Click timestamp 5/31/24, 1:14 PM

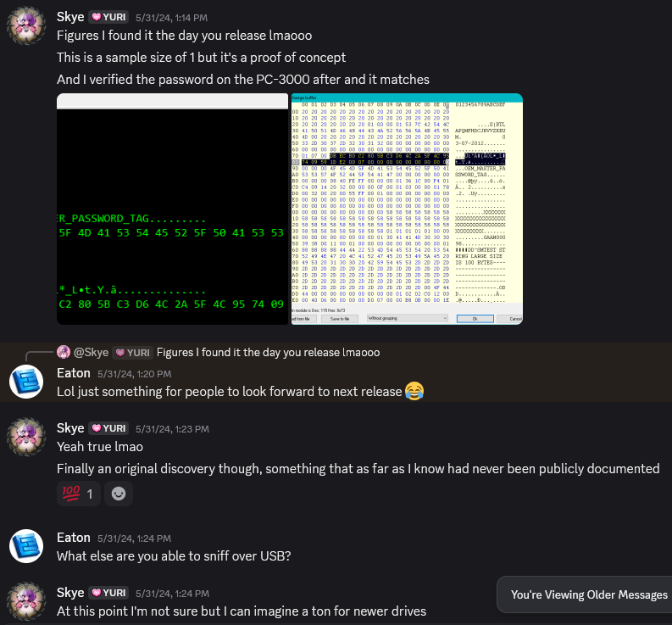[x=171, y=18]
